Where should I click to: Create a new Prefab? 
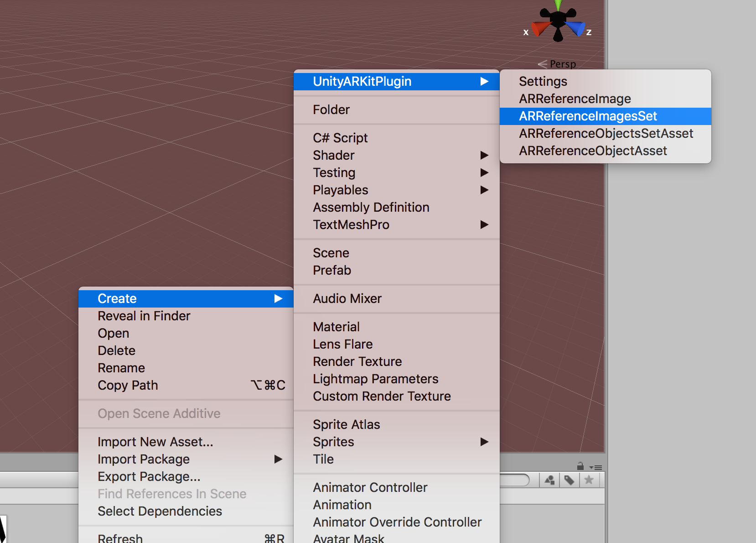(x=397, y=270)
